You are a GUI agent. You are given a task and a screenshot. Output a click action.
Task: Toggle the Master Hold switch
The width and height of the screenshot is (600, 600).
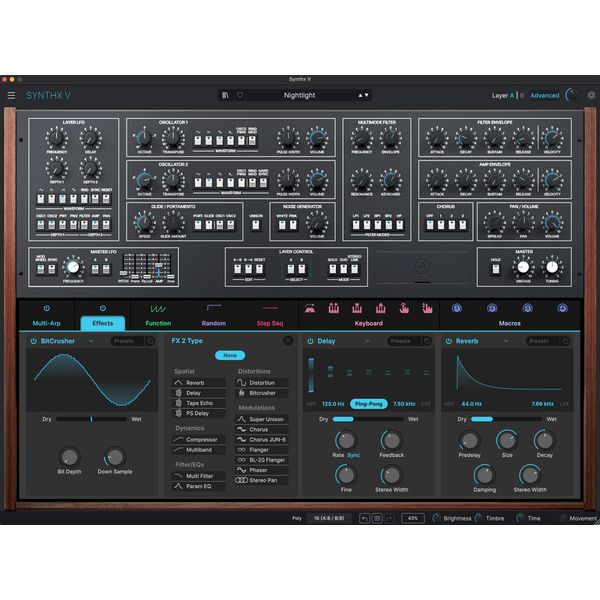pyautogui.click(x=496, y=269)
